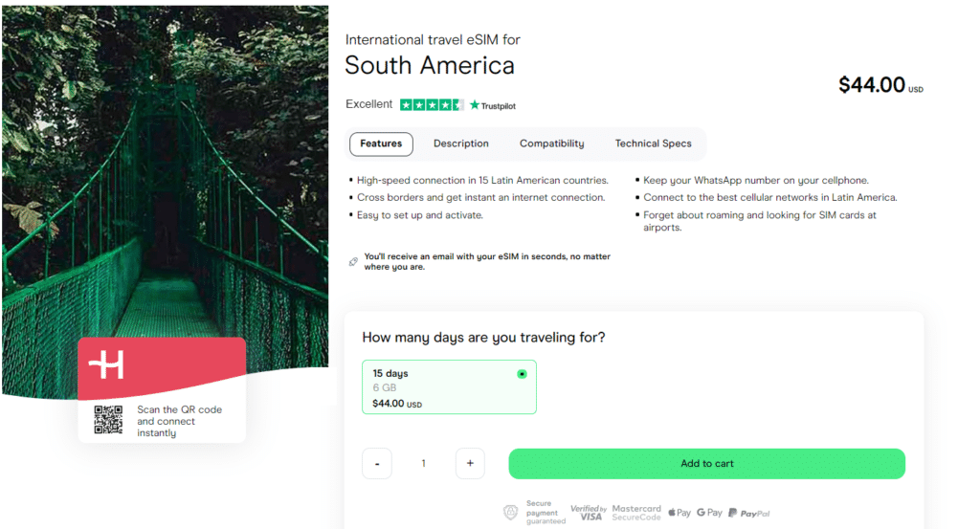Click the secure payment shield icon
This screenshot has height=529, width=980.
point(510,513)
